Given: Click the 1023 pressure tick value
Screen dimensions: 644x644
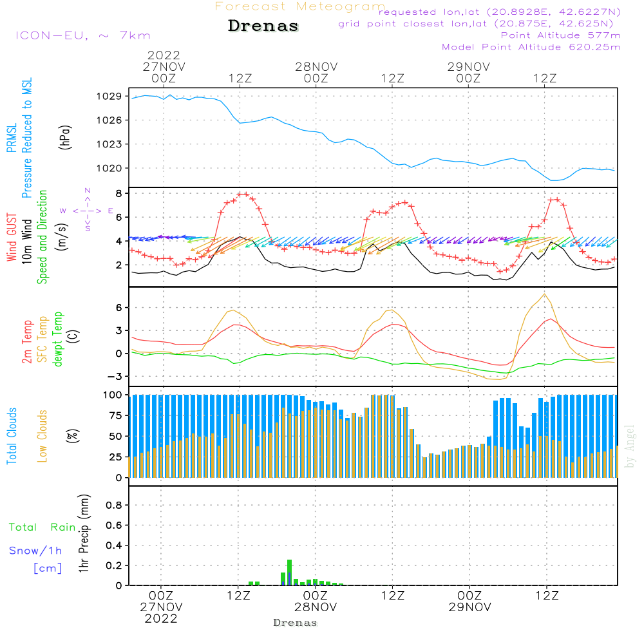Looking at the screenshot, I should pyautogui.click(x=109, y=144).
